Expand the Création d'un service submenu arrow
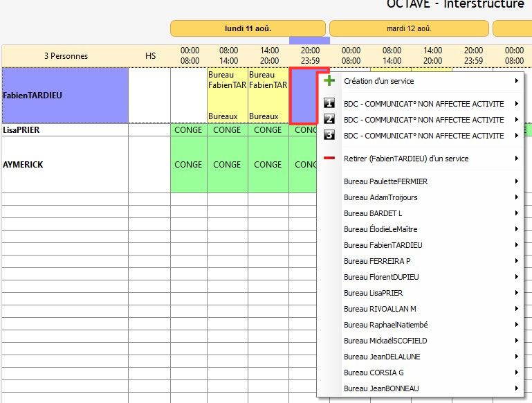This screenshot has height=403, width=532. point(516,81)
